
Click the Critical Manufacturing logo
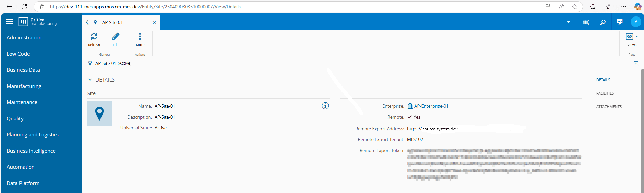38,22
